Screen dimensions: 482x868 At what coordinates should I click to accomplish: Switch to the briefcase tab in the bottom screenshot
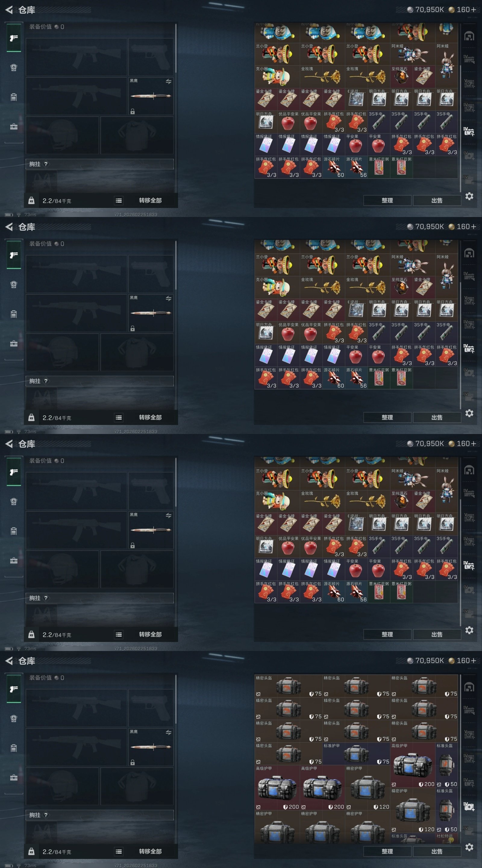tap(14, 777)
